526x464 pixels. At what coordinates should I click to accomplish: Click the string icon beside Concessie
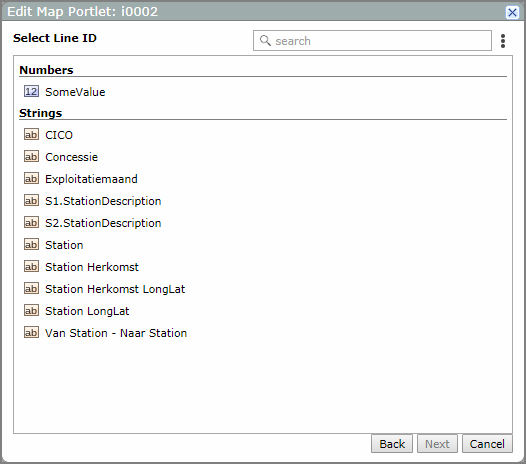click(31, 156)
